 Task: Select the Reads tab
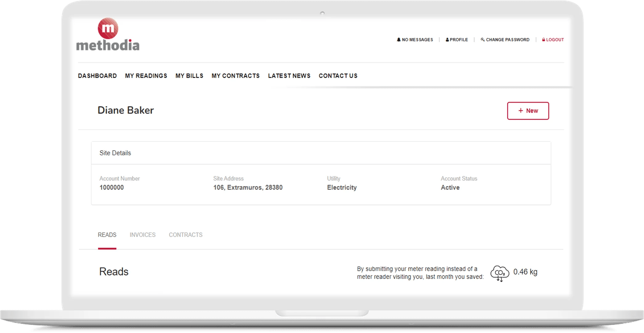pos(107,235)
